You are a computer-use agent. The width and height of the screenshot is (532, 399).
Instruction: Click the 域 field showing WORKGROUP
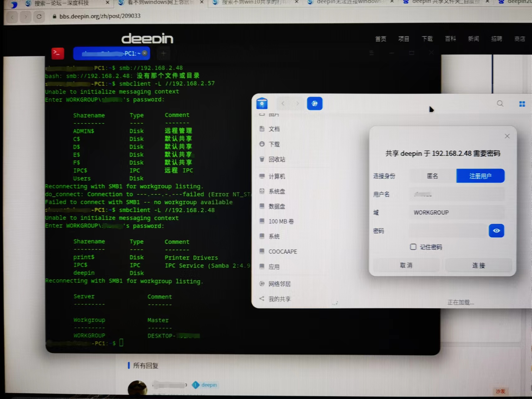tap(457, 213)
